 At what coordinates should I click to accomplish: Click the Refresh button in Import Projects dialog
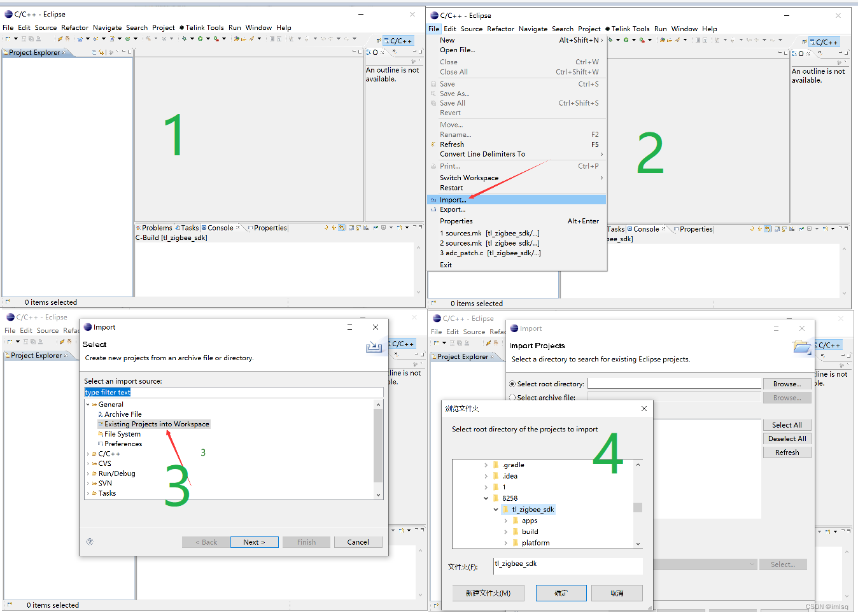coord(787,452)
